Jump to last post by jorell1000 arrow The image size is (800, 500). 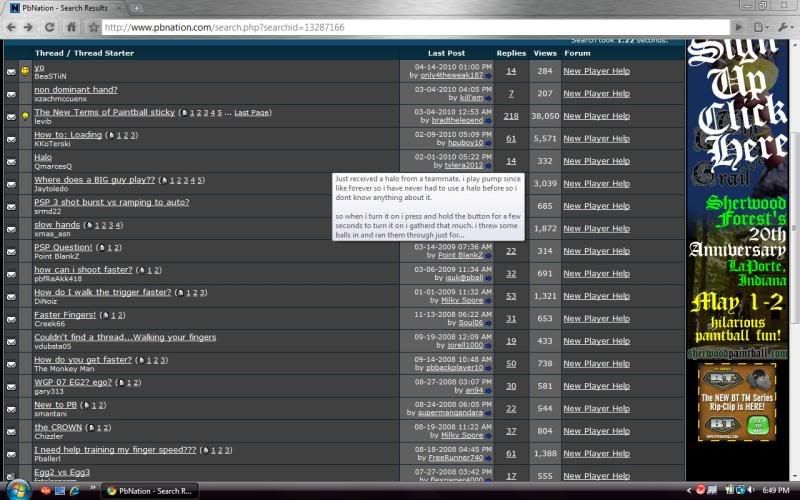tap(488, 345)
